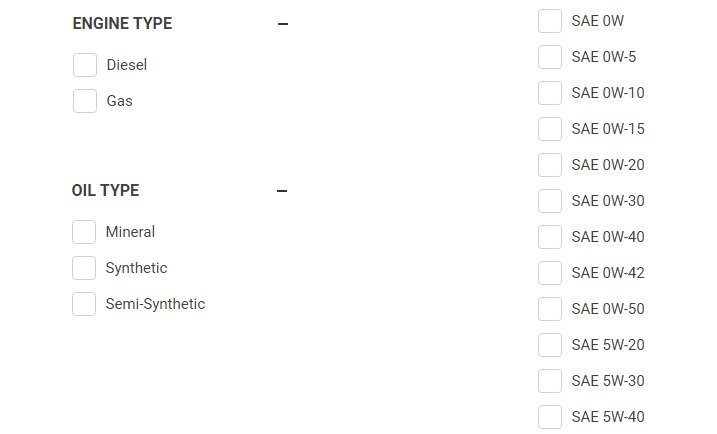
Task: Enable the SAE 0W-20 viscosity filter
Action: click(550, 165)
